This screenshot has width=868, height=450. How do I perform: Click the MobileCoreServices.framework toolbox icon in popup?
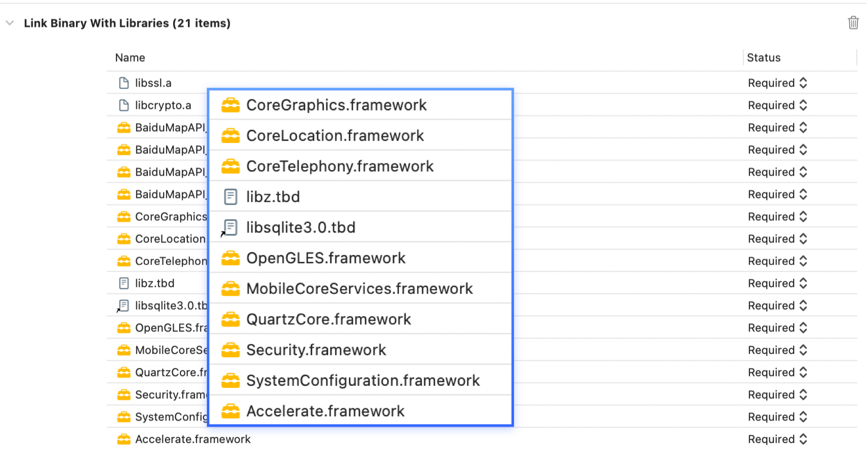pyautogui.click(x=231, y=289)
